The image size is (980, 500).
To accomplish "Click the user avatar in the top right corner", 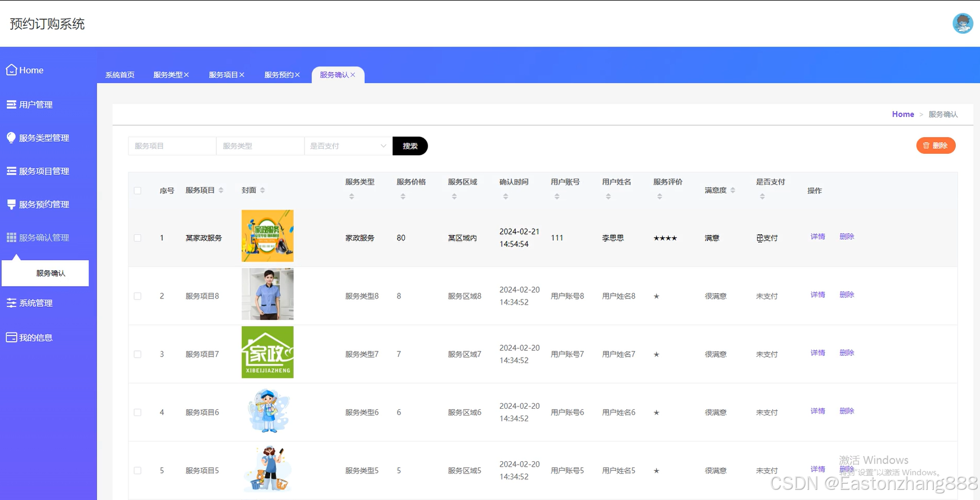I will [963, 23].
